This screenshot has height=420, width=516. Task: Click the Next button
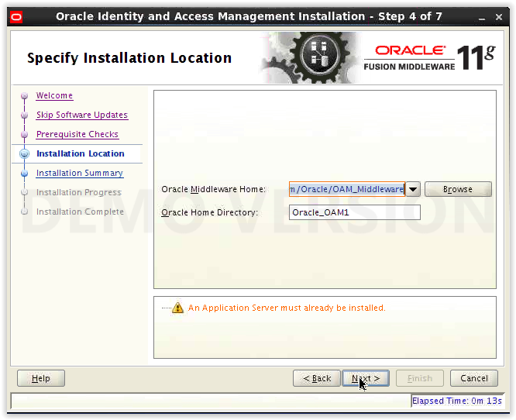pyautogui.click(x=366, y=378)
